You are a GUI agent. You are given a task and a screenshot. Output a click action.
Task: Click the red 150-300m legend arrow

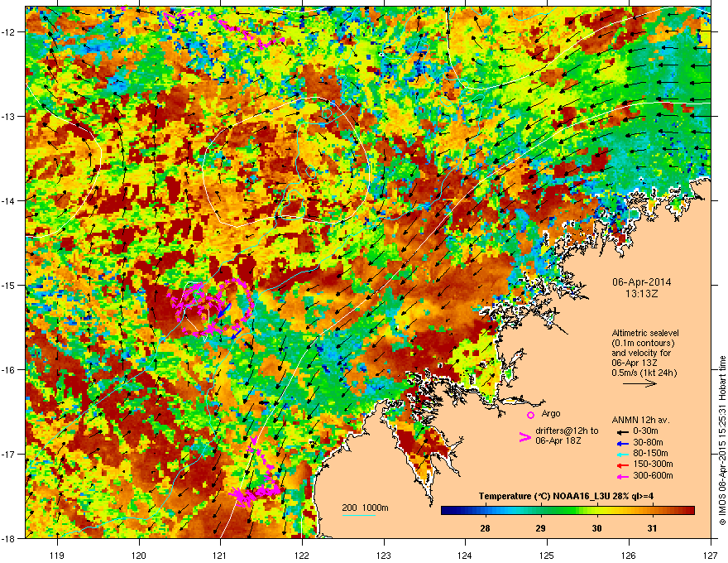[622, 465]
